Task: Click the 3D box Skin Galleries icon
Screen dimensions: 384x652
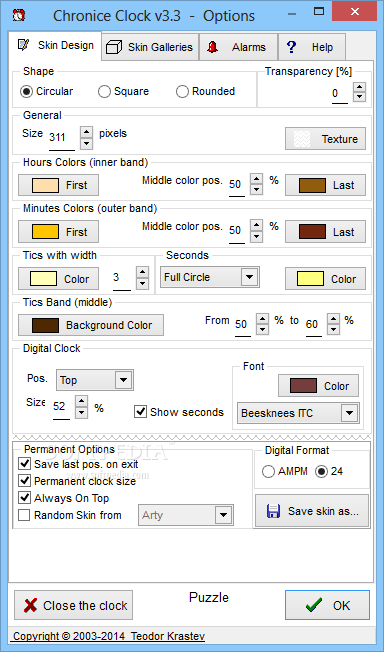Action: [114, 47]
